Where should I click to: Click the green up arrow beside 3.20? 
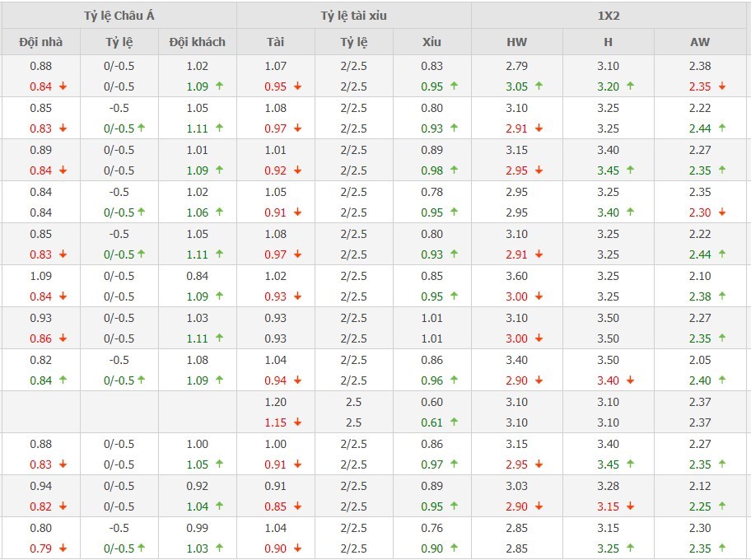[x=630, y=86]
